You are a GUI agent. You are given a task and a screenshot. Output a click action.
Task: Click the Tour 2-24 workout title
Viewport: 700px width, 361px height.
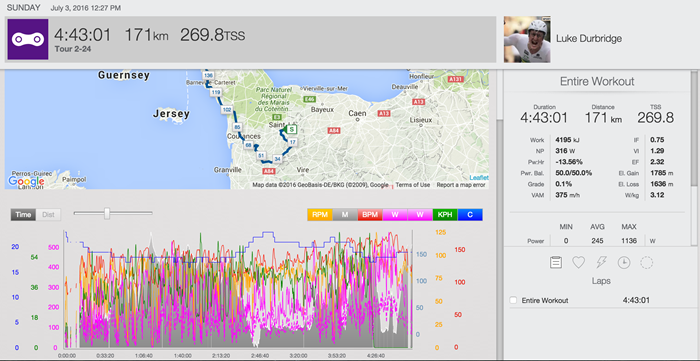coord(73,50)
